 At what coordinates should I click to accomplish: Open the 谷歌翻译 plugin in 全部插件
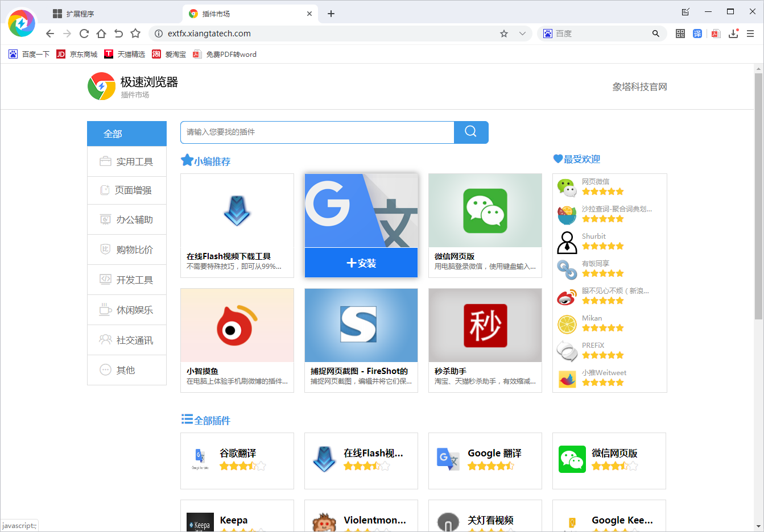pyautogui.click(x=237, y=461)
